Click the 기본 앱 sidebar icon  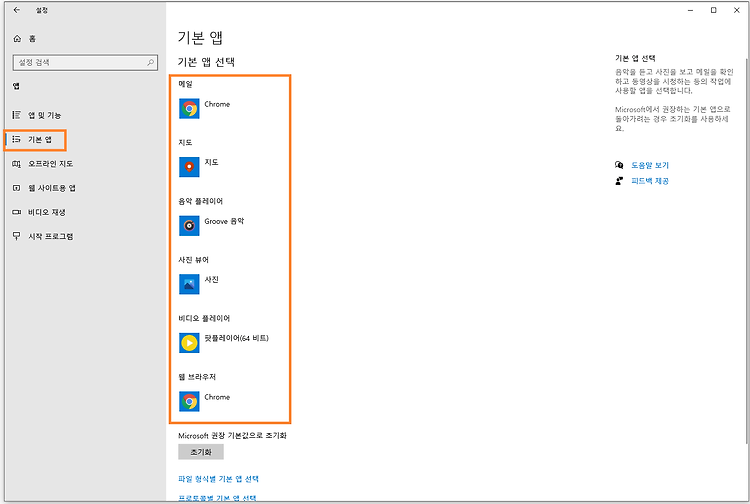click(x=17, y=139)
